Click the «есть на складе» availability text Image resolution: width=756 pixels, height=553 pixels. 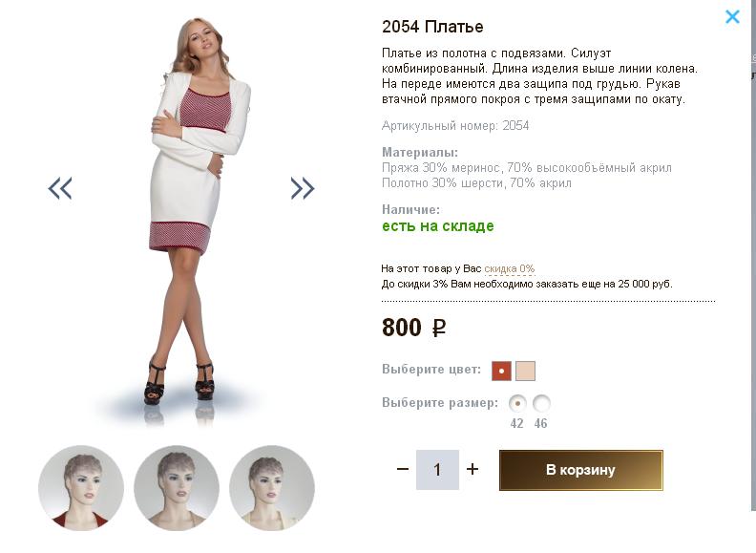coord(438,226)
